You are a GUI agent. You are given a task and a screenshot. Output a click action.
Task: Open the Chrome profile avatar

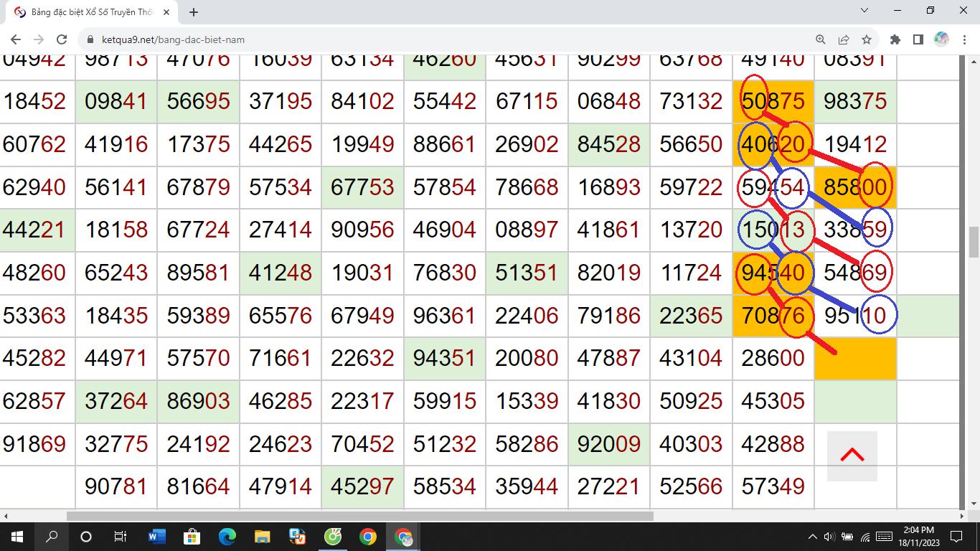click(x=941, y=39)
